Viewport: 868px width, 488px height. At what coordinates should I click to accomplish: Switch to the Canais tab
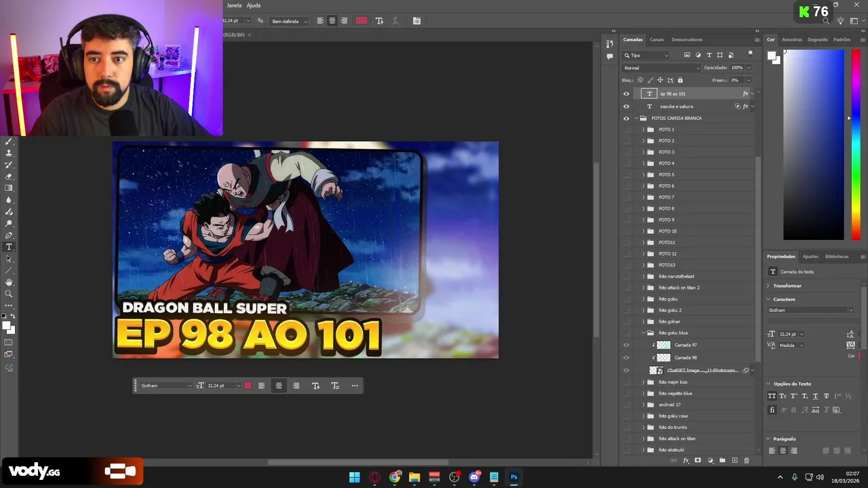(x=656, y=39)
